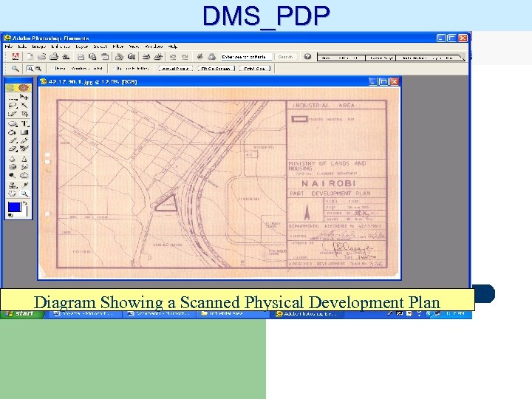The image size is (532, 399).
Task: Click the Windows Start button
Action: 22,314
